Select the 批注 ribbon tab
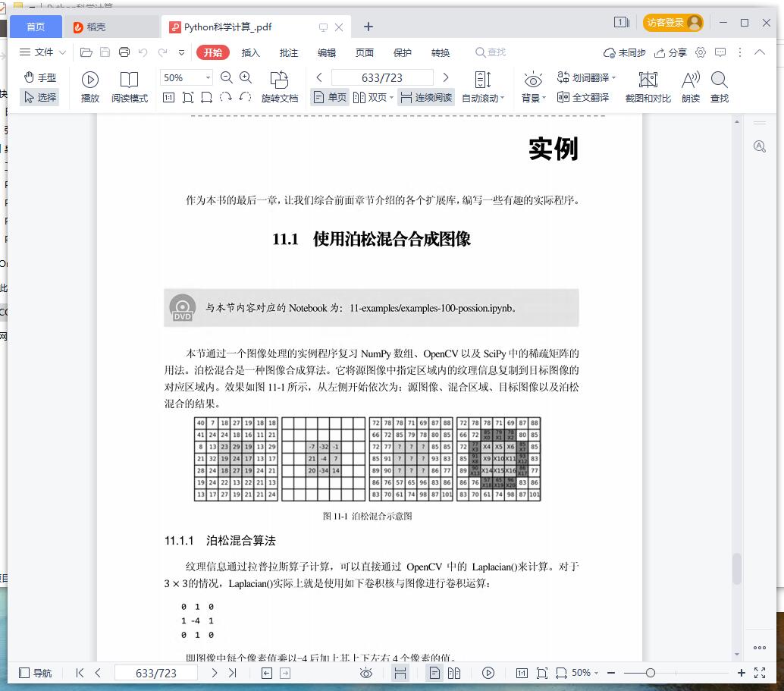The image size is (784, 691). click(x=288, y=52)
